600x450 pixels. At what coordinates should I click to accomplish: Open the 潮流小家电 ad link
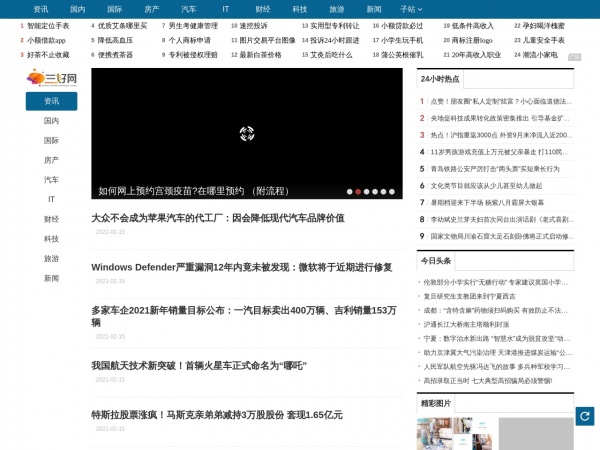(x=540, y=55)
